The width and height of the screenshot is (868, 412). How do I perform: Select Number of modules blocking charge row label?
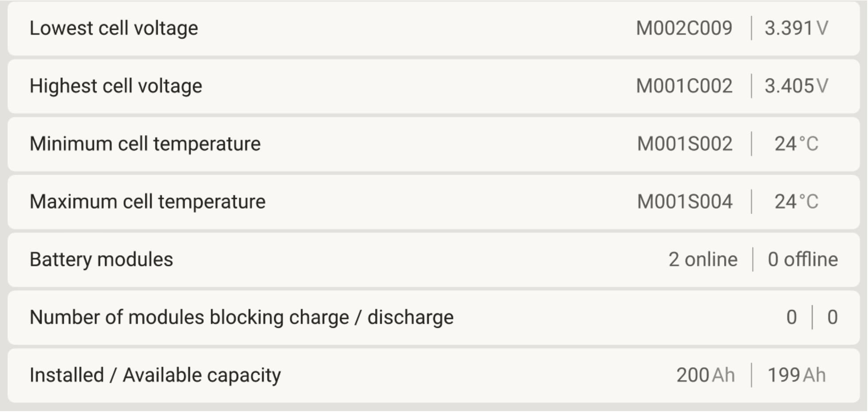241,318
